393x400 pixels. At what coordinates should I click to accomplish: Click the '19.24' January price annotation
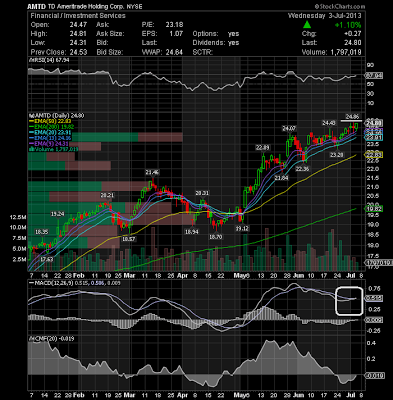click(57, 214)
